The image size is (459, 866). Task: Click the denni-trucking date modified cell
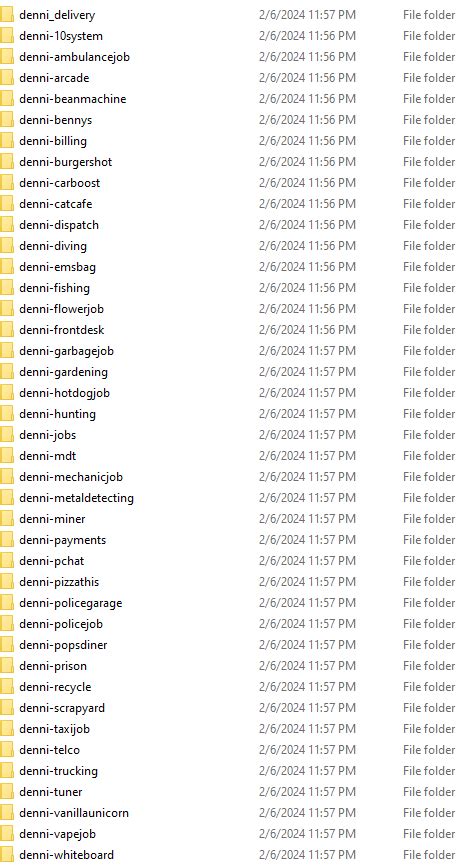307,770
